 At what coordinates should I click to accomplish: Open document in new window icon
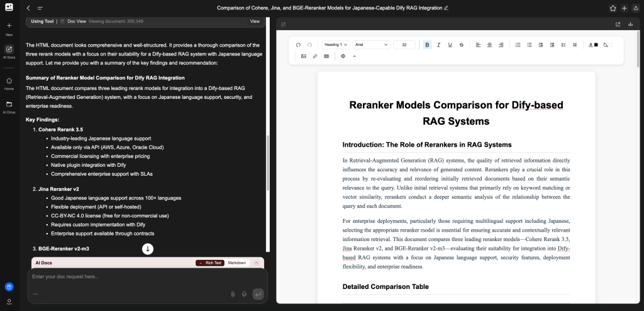point(618,25)
